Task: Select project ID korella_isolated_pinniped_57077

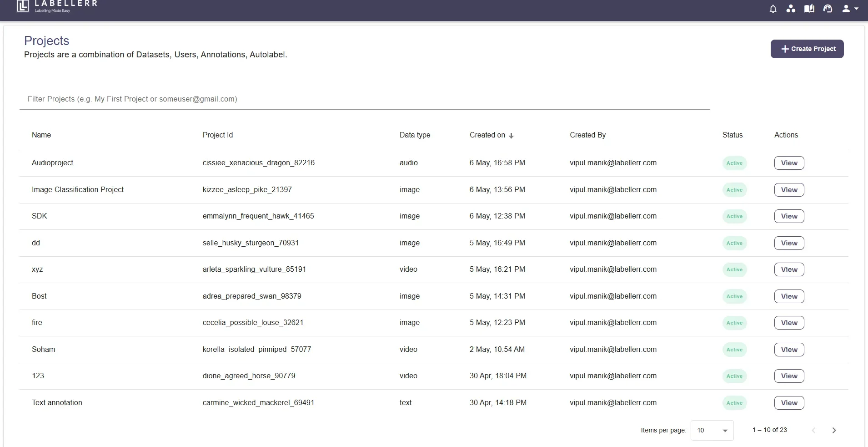Action: point(256,349)
